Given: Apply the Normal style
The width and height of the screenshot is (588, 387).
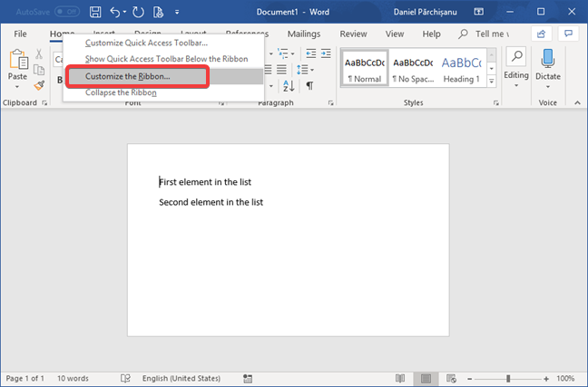Looking at the screenshot, I should tap(365, 69).
